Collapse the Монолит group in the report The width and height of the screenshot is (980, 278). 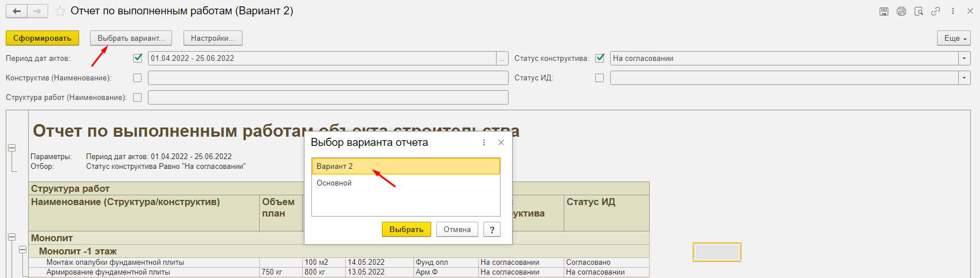[x=11, y=237]
